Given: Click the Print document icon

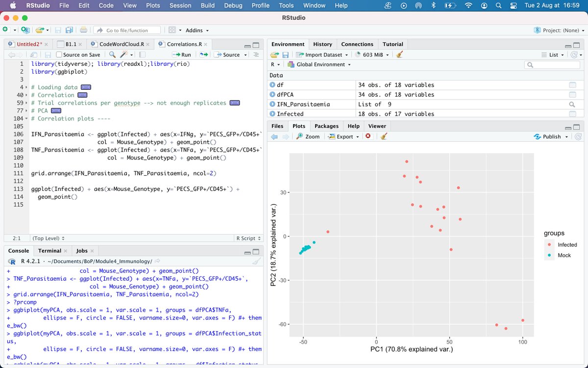Looking at the screenshot, I should tap(84, 30).
